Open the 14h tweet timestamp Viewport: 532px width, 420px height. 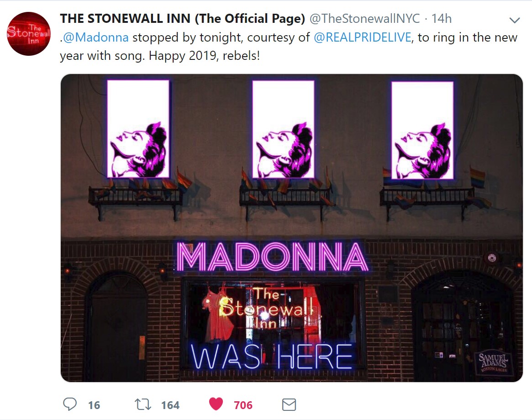pyautogui.click(x=442, y=19)
